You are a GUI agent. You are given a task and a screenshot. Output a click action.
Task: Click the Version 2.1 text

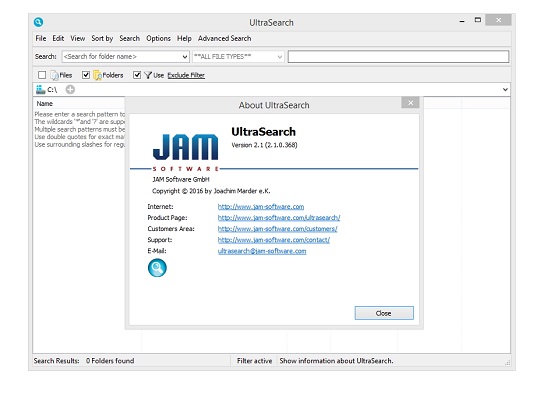pyautogui.click(x=264, y=145)
